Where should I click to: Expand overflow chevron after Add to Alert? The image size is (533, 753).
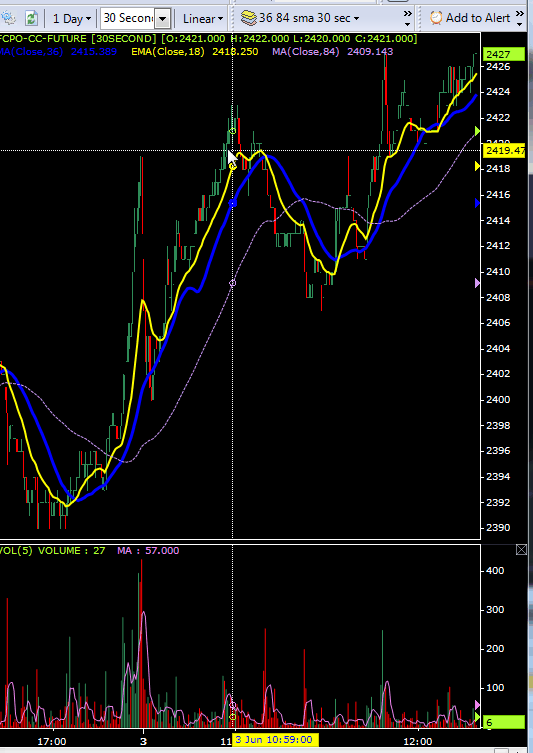520,18
